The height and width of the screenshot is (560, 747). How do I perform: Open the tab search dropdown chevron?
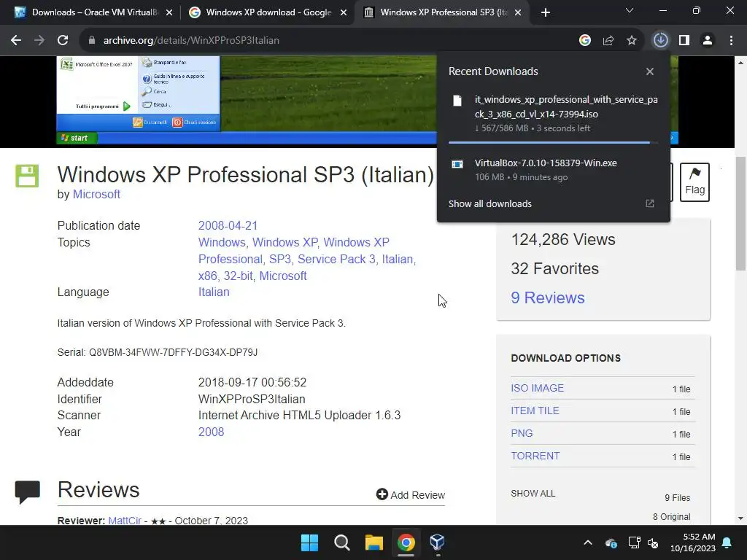pyautogui.click(x=630, y=10)
